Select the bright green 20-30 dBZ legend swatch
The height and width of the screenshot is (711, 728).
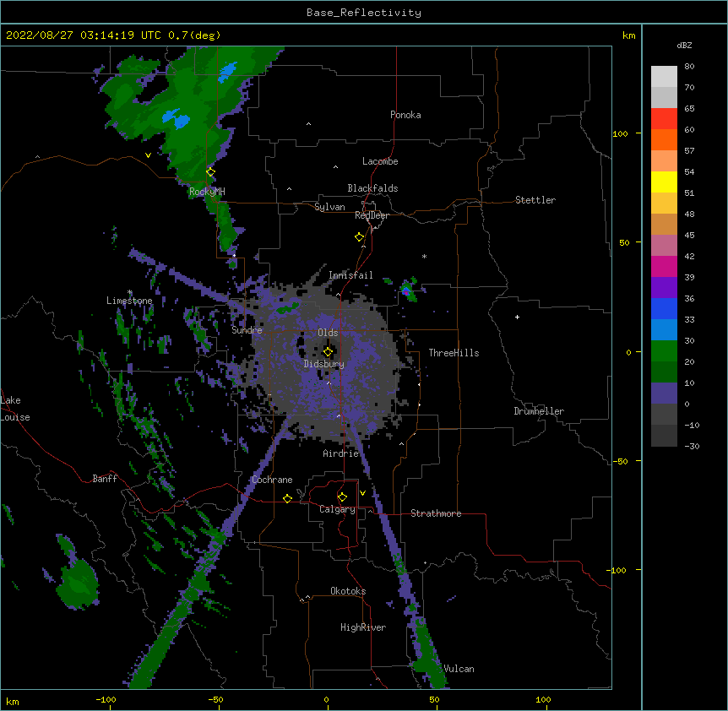pyautogui.click(x=664, y=351)
